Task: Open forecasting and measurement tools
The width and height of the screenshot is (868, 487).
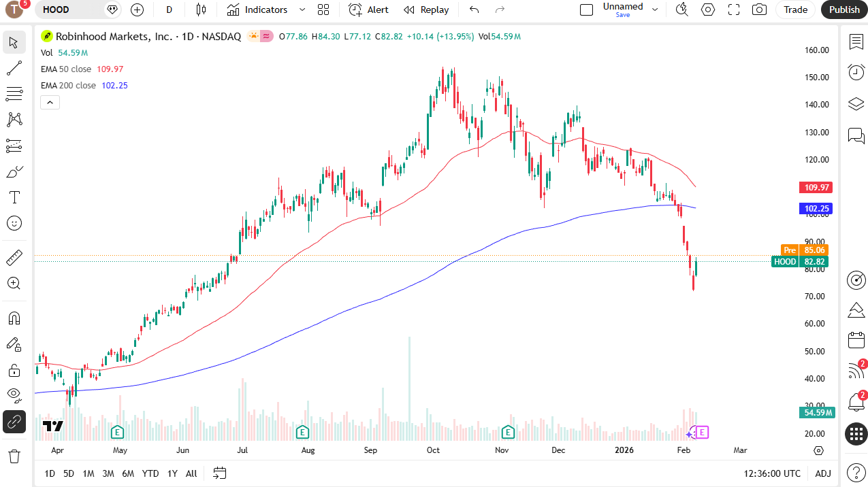Action: [14, 146]
